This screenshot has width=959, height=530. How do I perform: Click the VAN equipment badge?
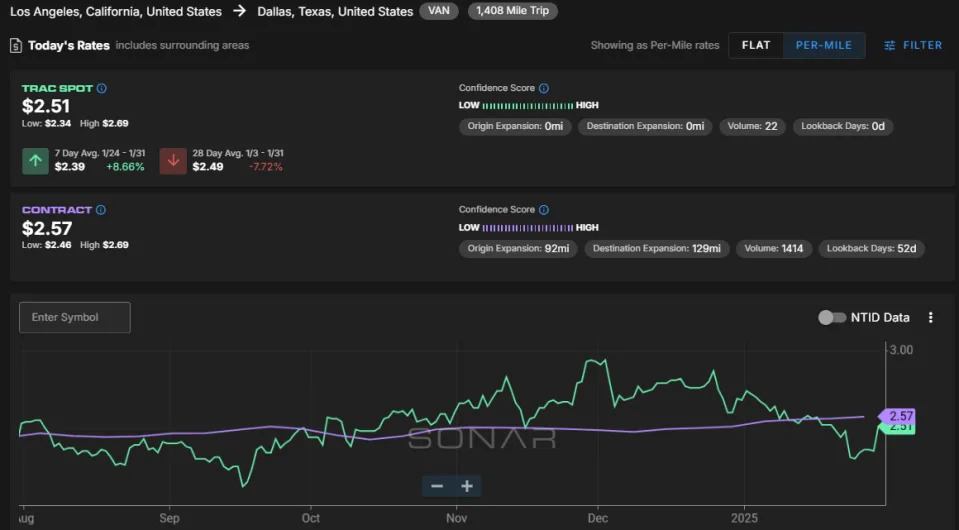pyautogui.click(x=439, y=11)
